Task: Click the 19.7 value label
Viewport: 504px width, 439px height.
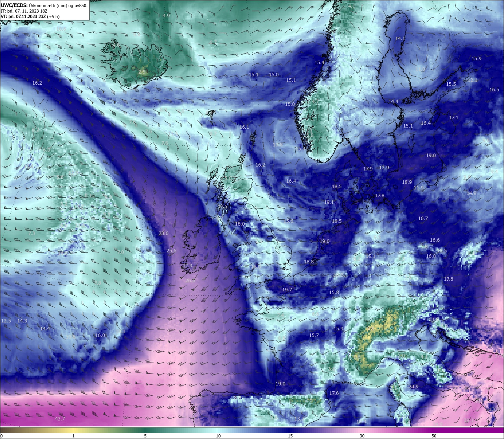Action: click(287, 289)
